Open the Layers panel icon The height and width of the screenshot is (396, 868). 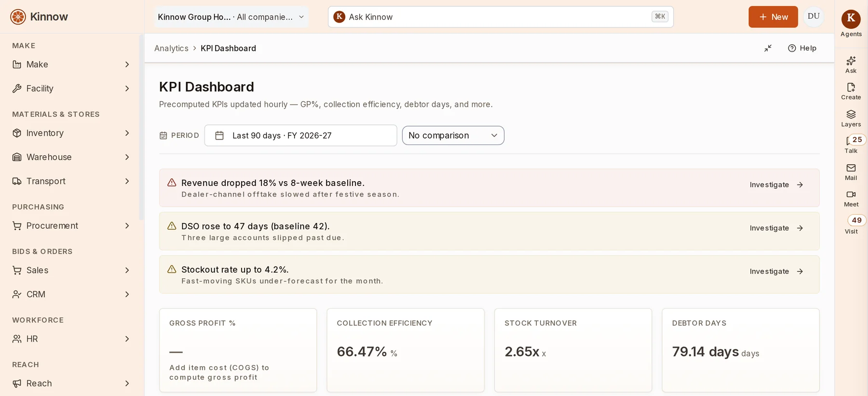pos(851,118)
